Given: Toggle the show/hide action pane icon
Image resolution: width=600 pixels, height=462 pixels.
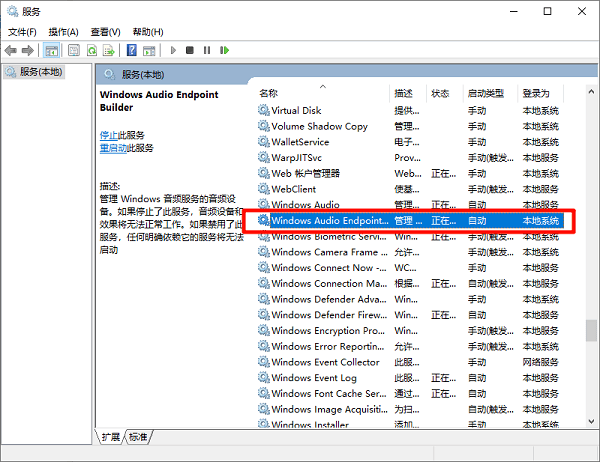Looking at the screenshot, I should coord(149,50).
